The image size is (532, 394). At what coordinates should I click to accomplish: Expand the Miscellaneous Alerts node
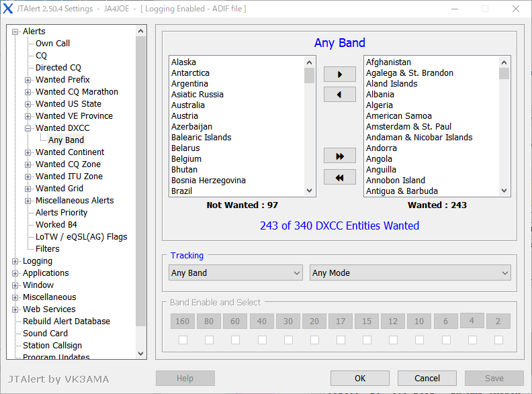point(28,201)
